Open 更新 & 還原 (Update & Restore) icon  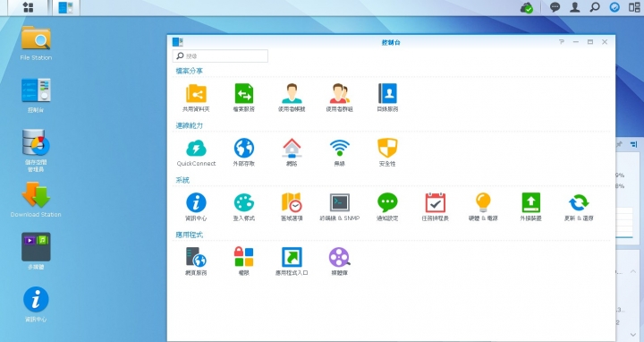[x=579, y=202]
